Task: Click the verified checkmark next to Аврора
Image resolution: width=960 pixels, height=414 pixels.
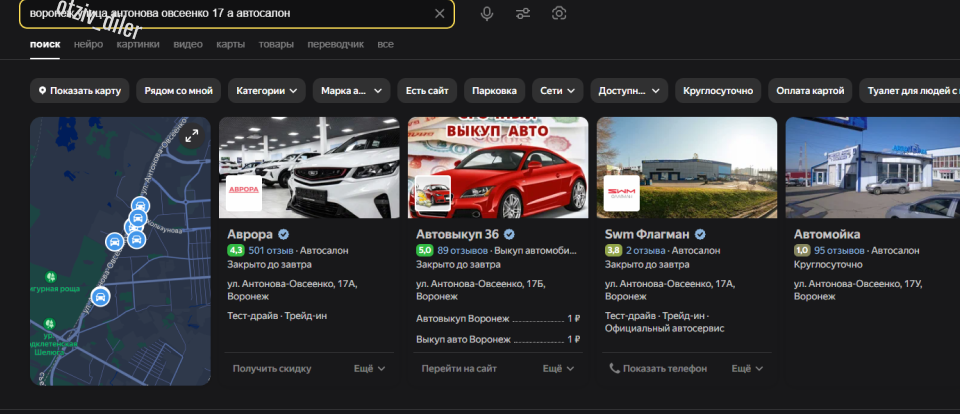Action: [x=283, y=234]
